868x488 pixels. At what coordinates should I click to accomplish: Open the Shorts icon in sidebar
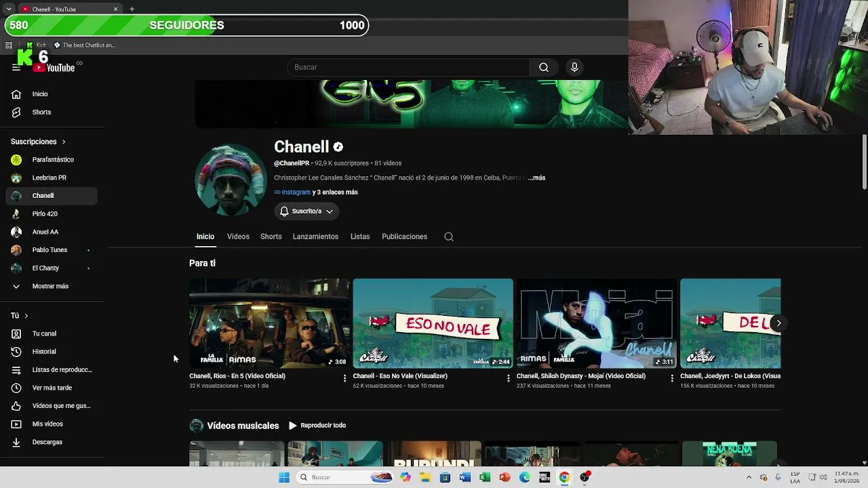[x=16, y=112]
